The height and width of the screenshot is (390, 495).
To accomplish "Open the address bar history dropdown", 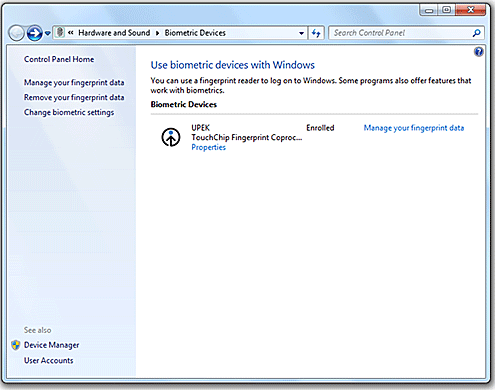I will pyautogui.click(x=301, y=33).
